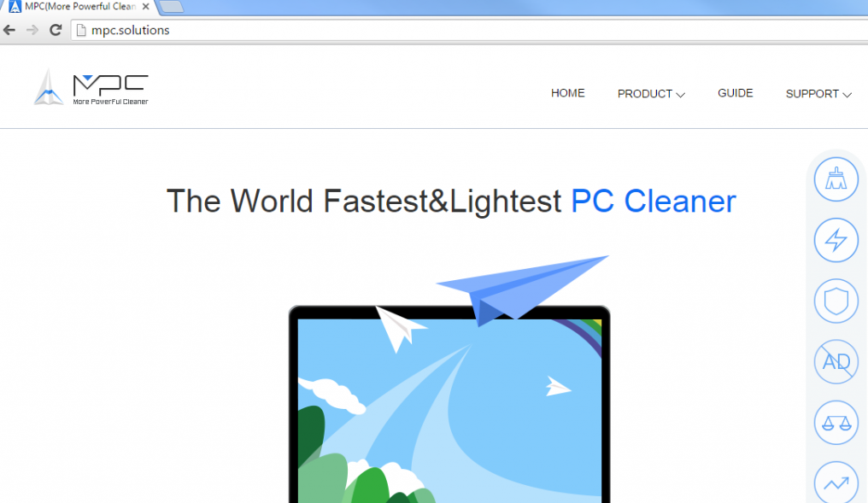
Task: Expand the SUPPORT dropdown menu
Action: [x=818, y=94]
